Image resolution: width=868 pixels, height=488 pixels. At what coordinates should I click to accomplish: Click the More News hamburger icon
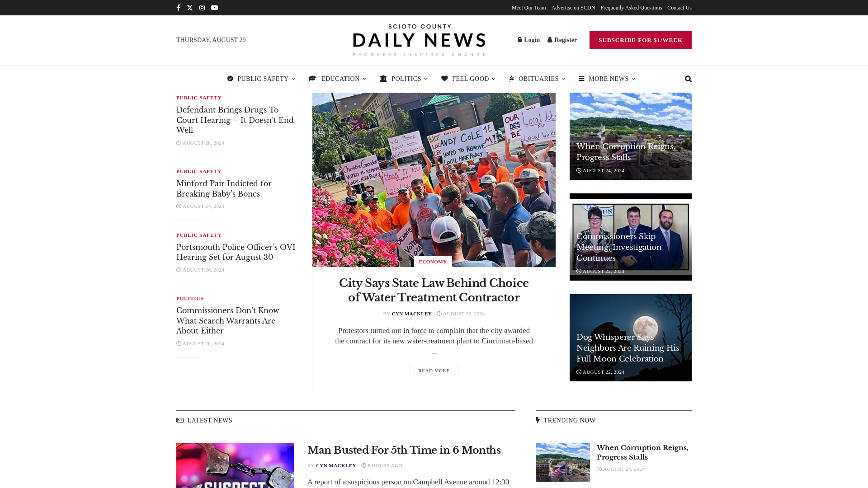(x=581, y=79)
